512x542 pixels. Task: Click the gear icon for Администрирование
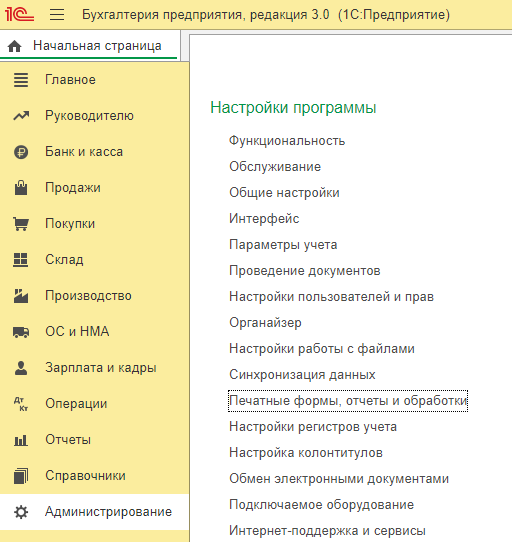[x=21, y=512]
